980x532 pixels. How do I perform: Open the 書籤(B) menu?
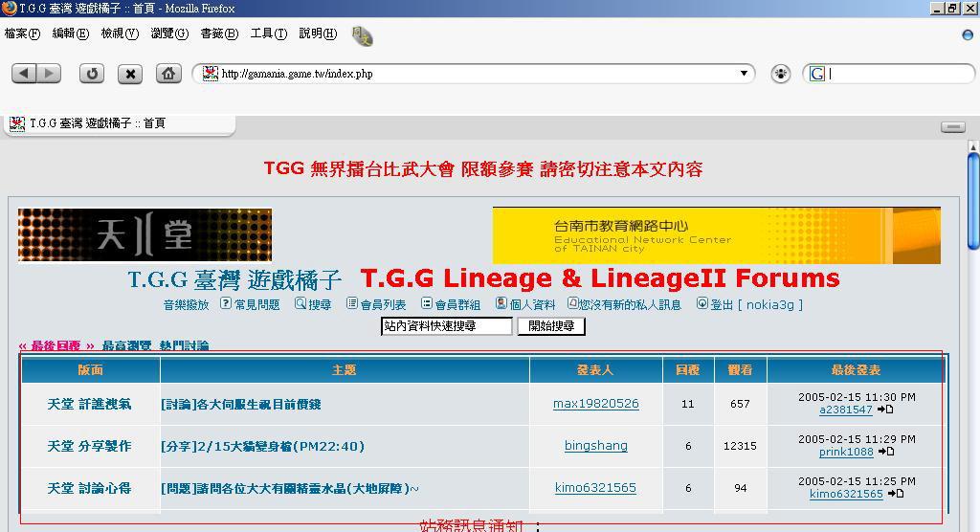pos(219,33)
